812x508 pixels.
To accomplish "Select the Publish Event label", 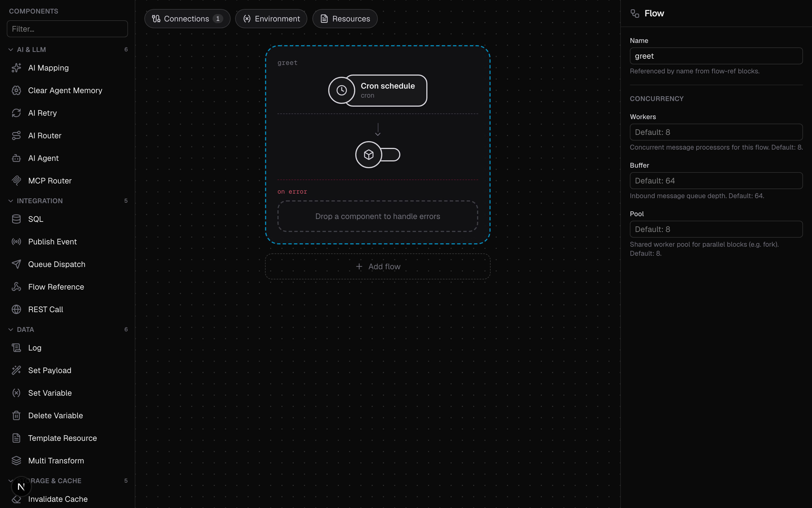I will (x=52, y=242).
